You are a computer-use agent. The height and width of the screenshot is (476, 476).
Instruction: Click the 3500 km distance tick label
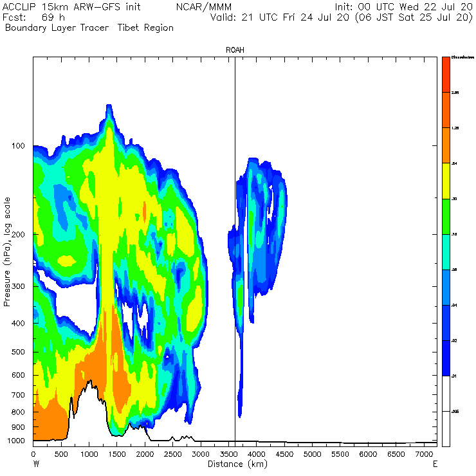228,454
